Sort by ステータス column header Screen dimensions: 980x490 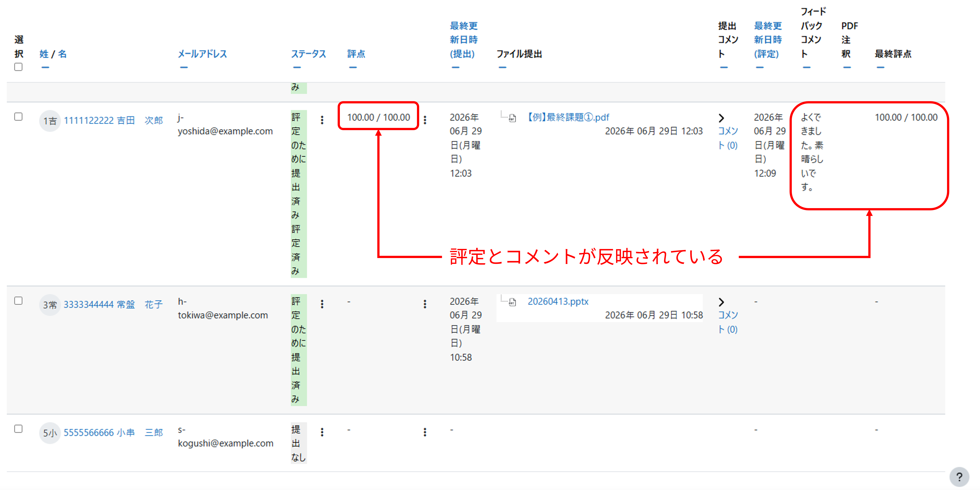pos(308,54)
